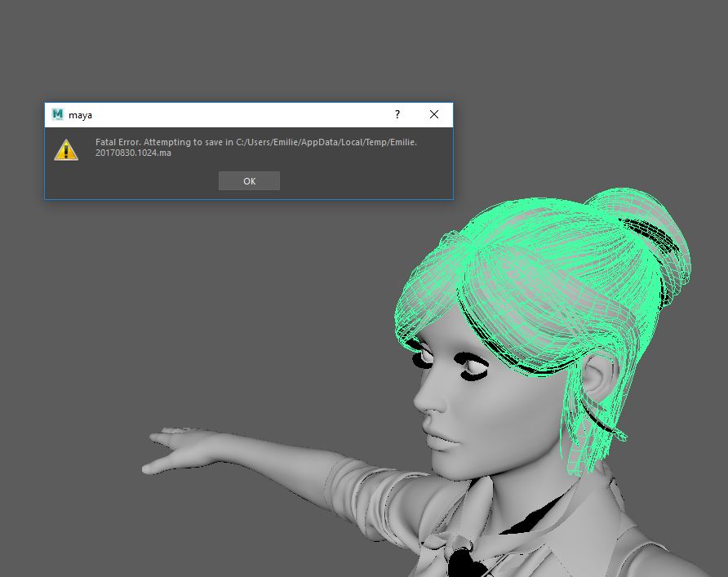728x577 pixels.
Task: Click the 20170830.1024.ma filename text
Action: (133, 153)
